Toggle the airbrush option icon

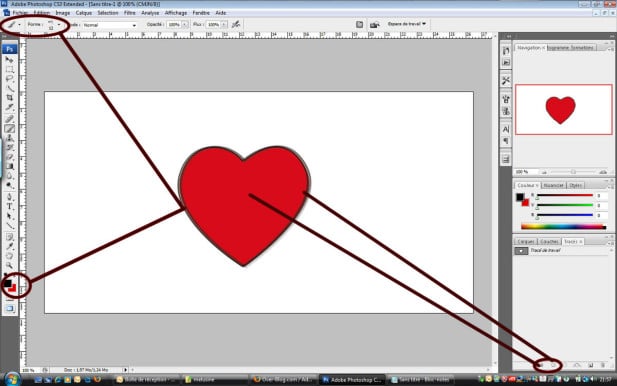pyautogui.click(x=236, y=24)
